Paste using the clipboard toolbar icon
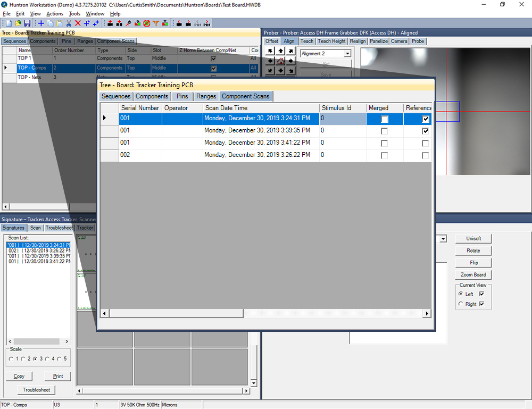This screenshot has width=532, height=409. (60, 23)
